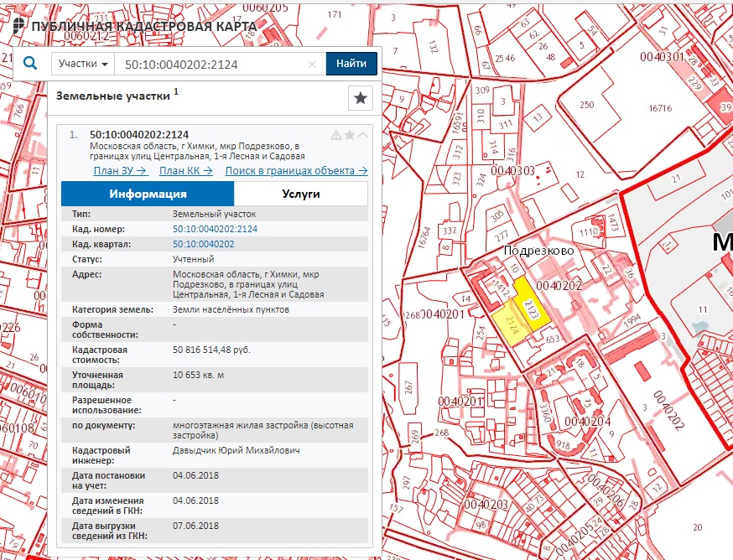Click the Земельные участки results heading
The width and height of the screenshot is (733, 560).
coord(113,96)
